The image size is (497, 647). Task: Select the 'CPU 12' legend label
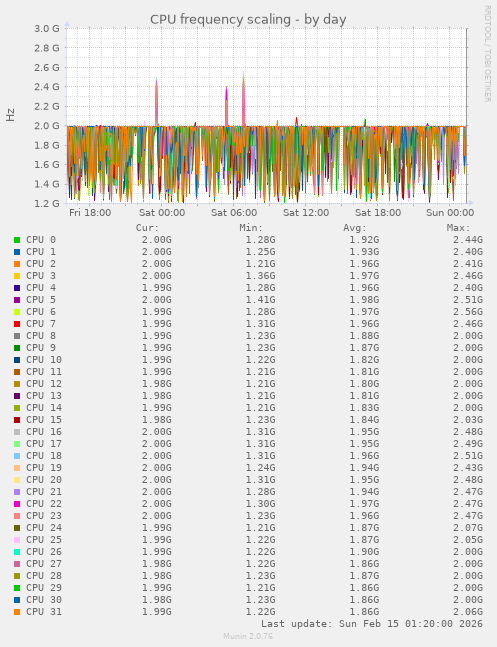(44, 384)
